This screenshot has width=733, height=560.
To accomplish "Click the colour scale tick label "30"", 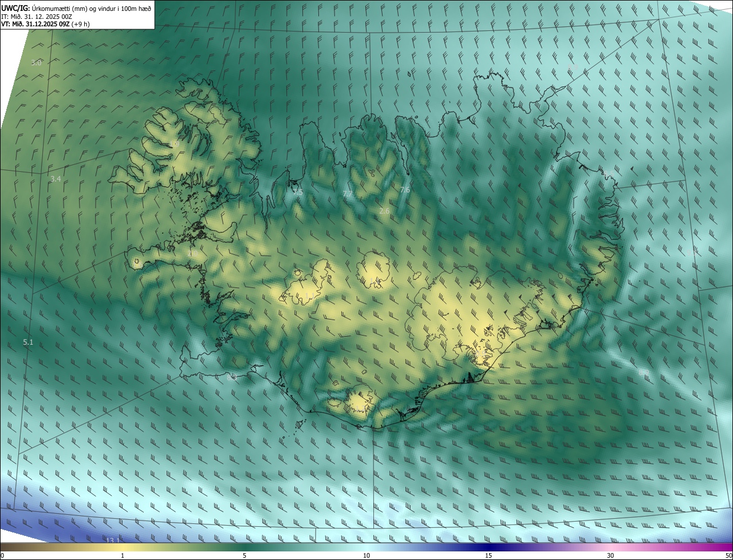I will 610,556.
